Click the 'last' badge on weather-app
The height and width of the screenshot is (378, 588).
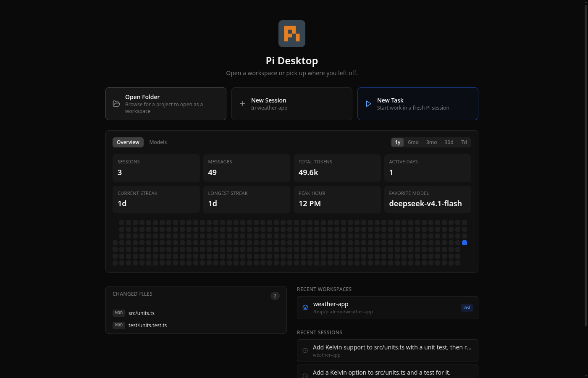[x=467, y=307]
